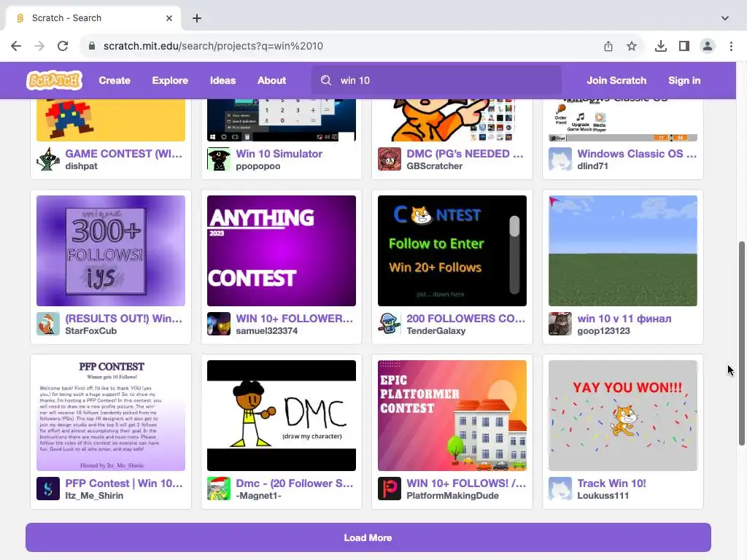Open Win 10 Simulator project link
Image resolution: width=747 pixels, height=560 pixels.
pos(279,154)
